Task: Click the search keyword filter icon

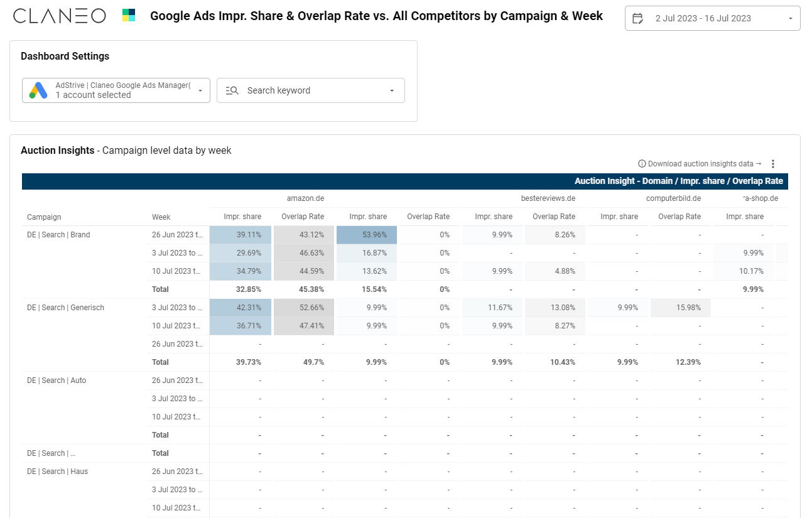Action: 232,90
